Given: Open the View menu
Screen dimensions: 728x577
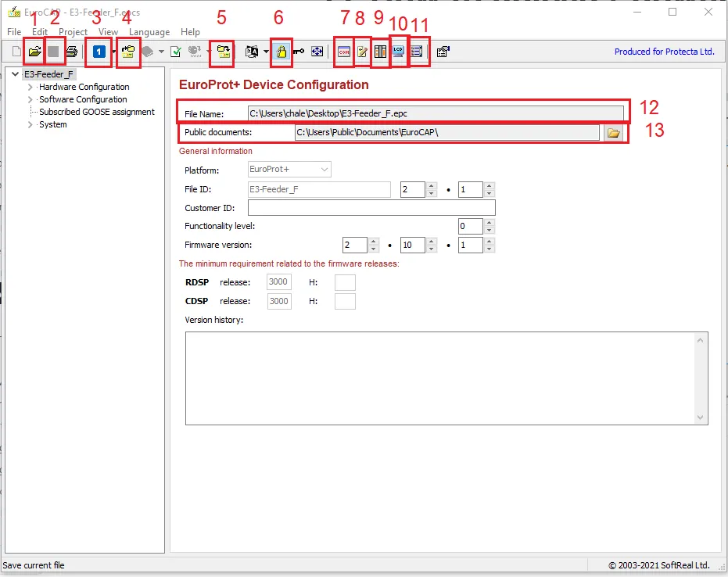Looking at the screenshot, I should coord(108,32).
